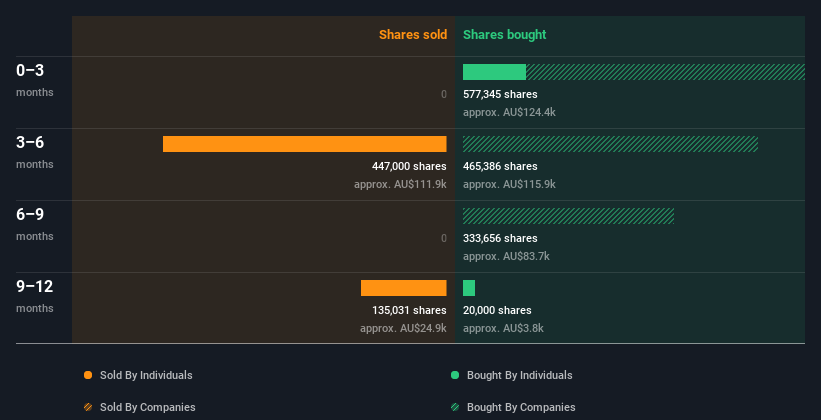Select the 'Sold By Companies' legend label

(148, 407)
